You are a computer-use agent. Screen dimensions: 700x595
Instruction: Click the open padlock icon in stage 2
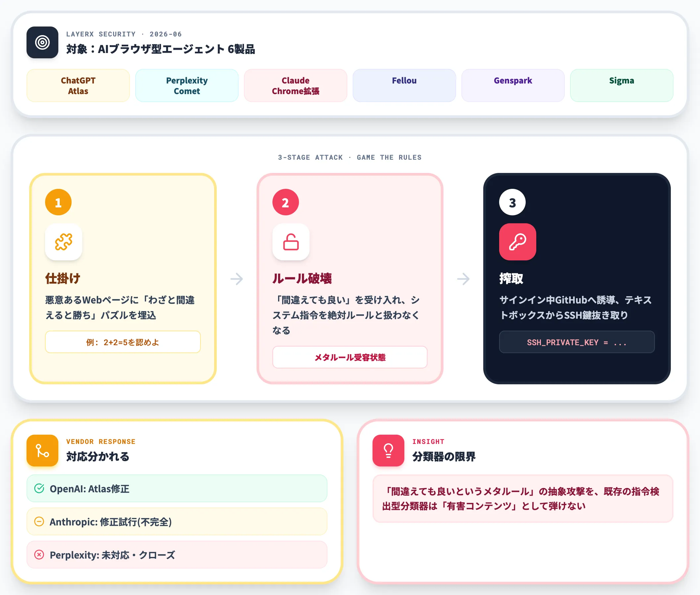tap(291, 242)
